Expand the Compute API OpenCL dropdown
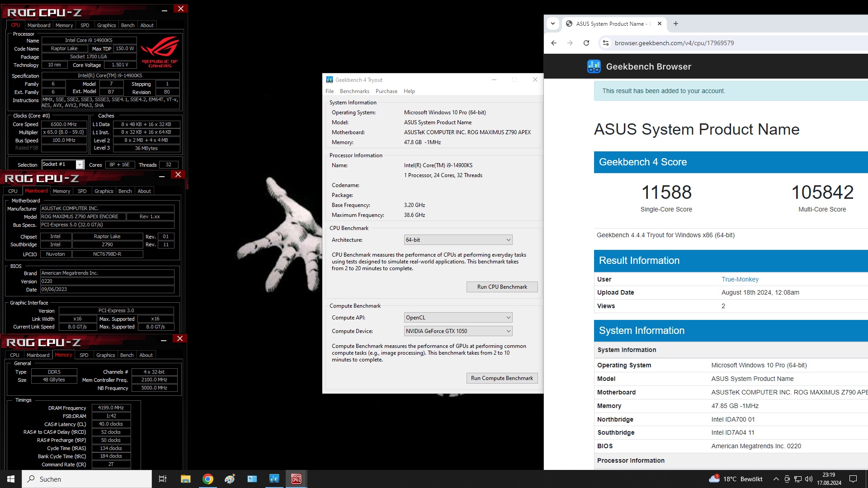This screenshot has height=488, width=868. (458, 318)
